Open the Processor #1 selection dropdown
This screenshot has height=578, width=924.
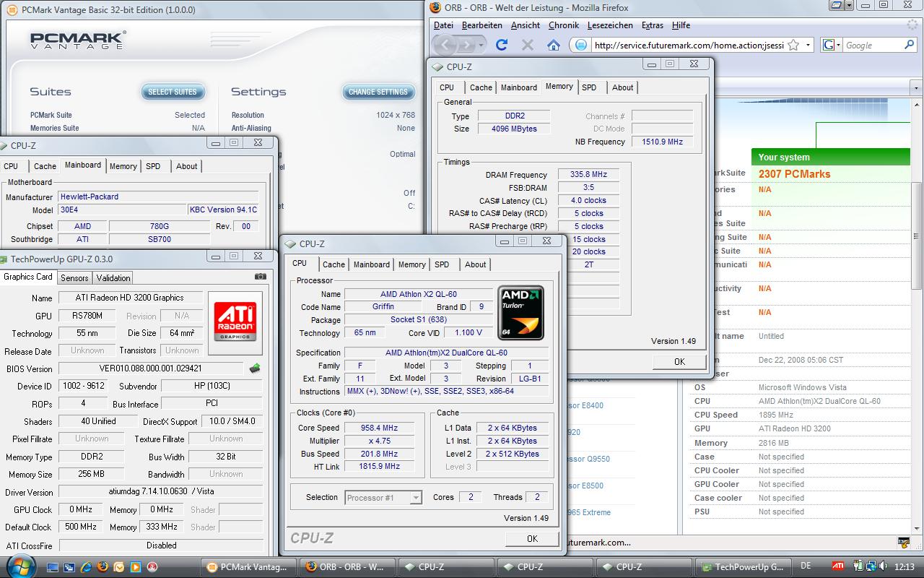[415, 498]
